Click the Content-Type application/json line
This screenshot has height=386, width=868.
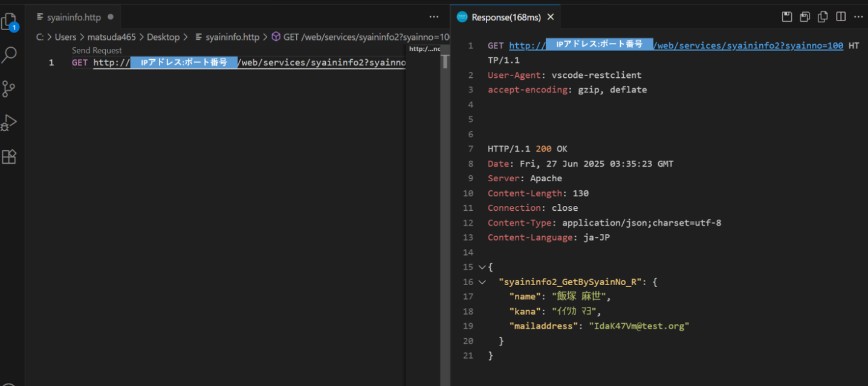[604, 223]
